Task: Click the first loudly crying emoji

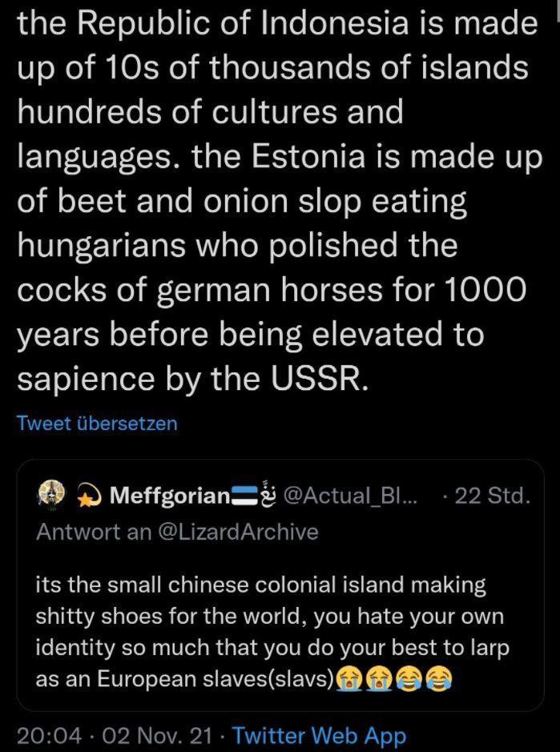Action: [348, 680]
